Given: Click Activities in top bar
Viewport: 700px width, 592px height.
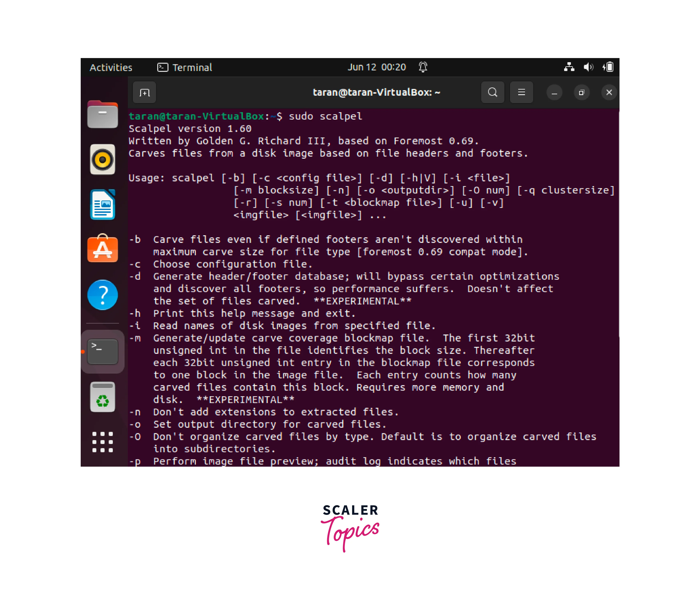Looking at the screenshot, I should coord(111,68).
